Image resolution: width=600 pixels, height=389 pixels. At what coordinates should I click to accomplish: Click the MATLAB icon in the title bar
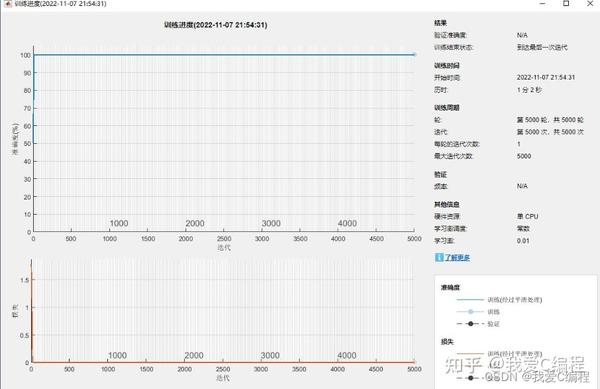7,3
